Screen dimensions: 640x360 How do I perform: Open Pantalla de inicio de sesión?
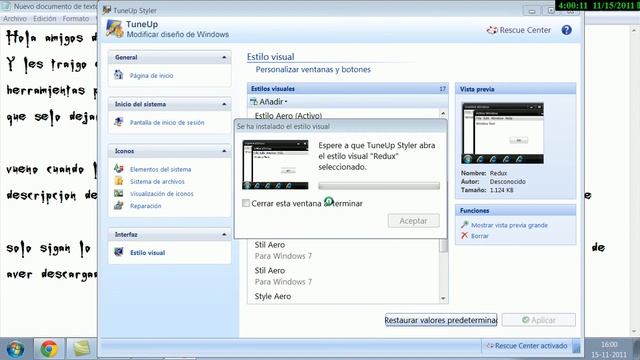point(167,122)
